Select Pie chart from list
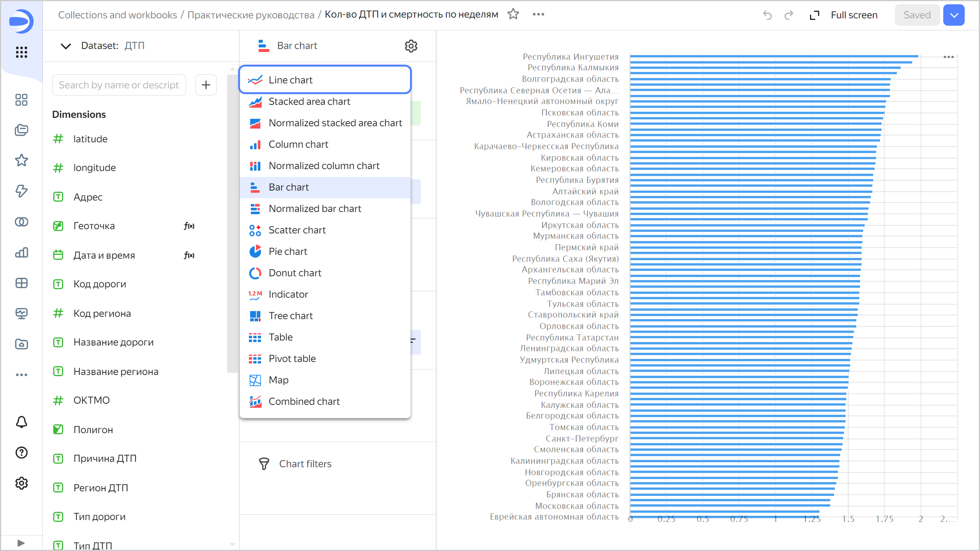 click(x=287, y=251)
